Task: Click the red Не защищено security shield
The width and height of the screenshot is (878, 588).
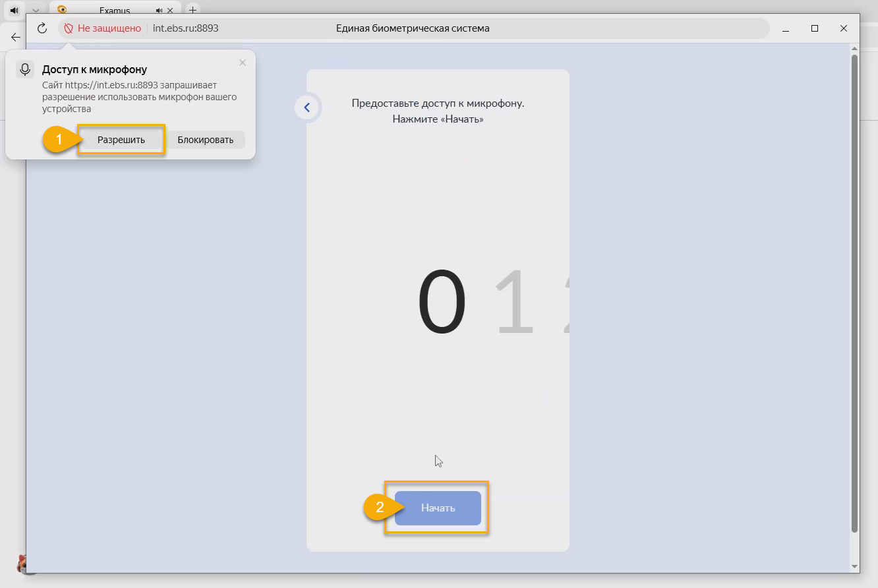Action: point(69,28)
